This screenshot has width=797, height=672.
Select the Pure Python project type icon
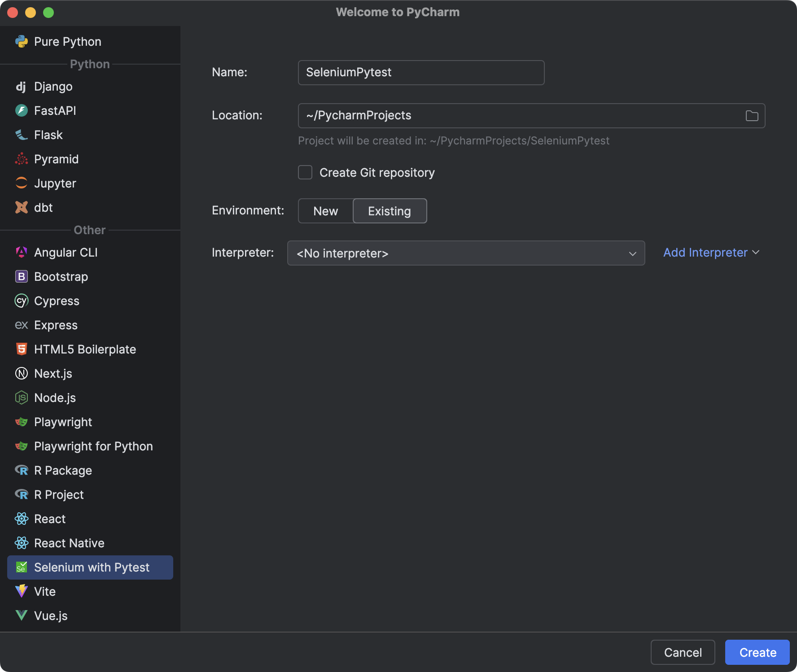pos(21,41)
